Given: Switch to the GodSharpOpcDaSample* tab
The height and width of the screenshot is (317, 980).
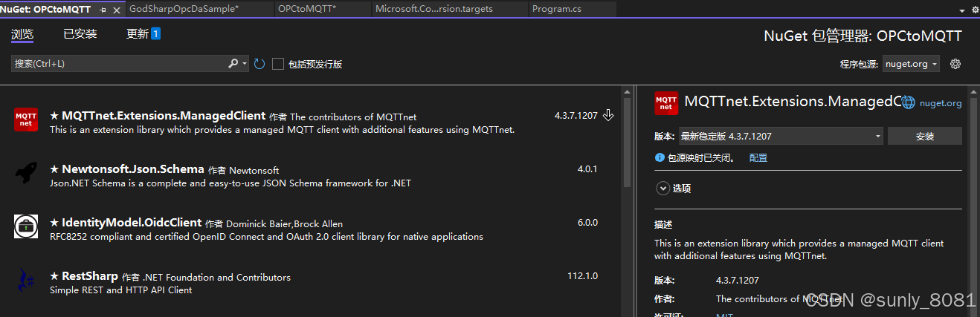Looking at the screenshot, I should [x=184, y=9].
